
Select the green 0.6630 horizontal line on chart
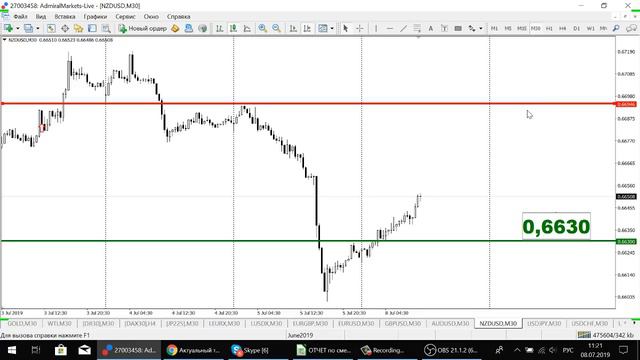click(x=308, y=241)
